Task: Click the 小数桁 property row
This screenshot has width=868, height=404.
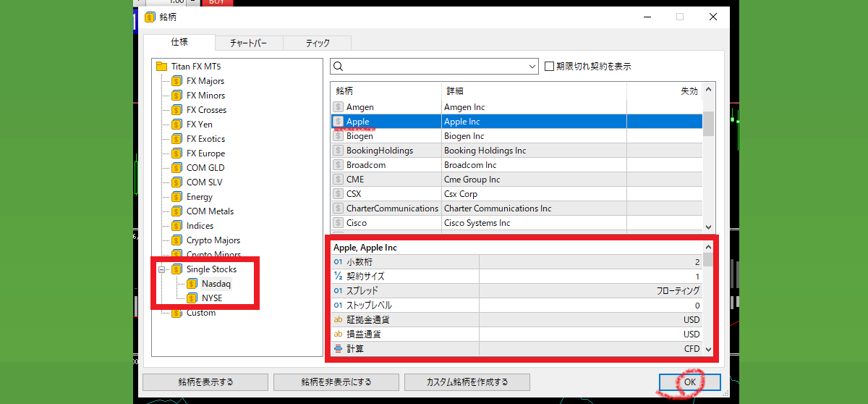Action: coord(516,262)
